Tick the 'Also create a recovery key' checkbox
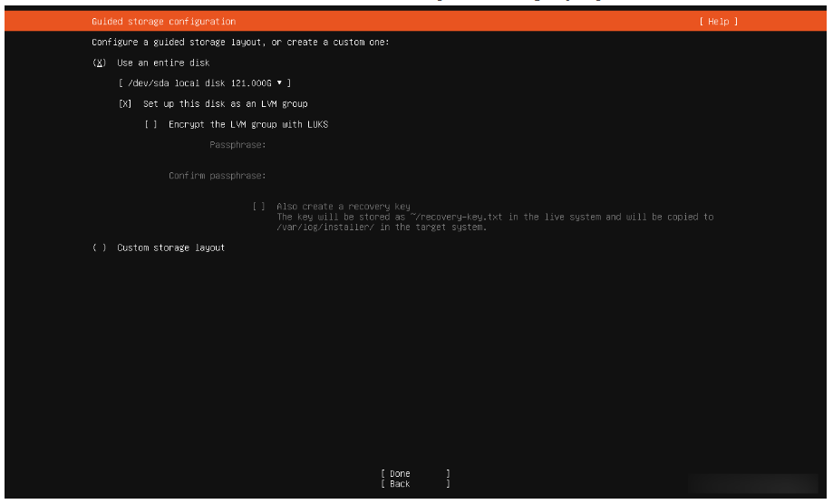The height and width of the screenshot is (504, 833). 259,207
